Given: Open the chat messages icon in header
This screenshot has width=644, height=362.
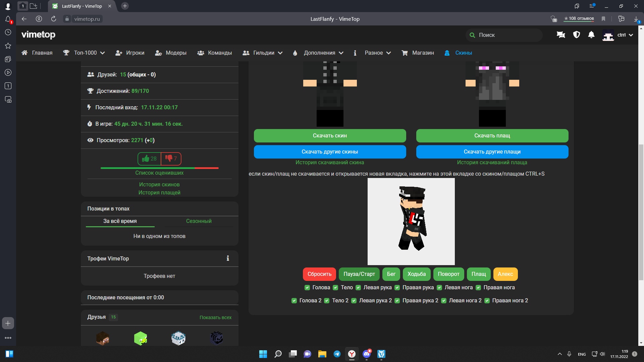Looking at the screenshot, I should pyautogui.click(x=561, y=35).
